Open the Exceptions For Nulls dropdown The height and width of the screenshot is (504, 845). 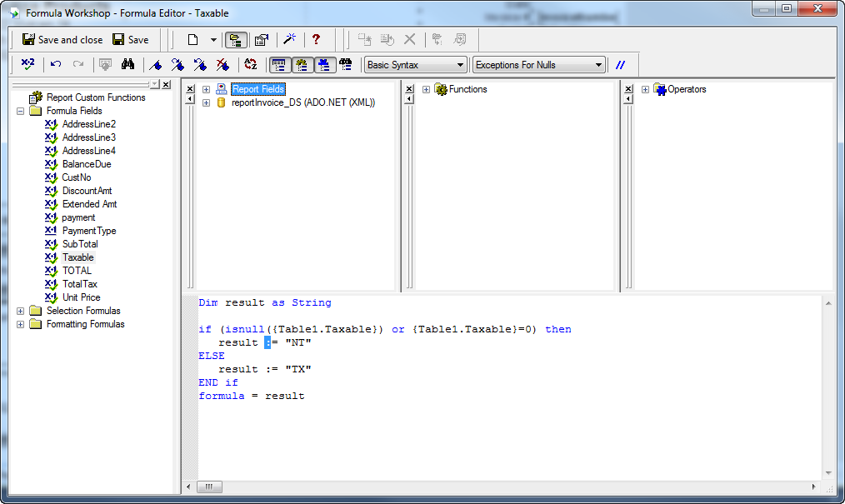(x=539, y=65)
